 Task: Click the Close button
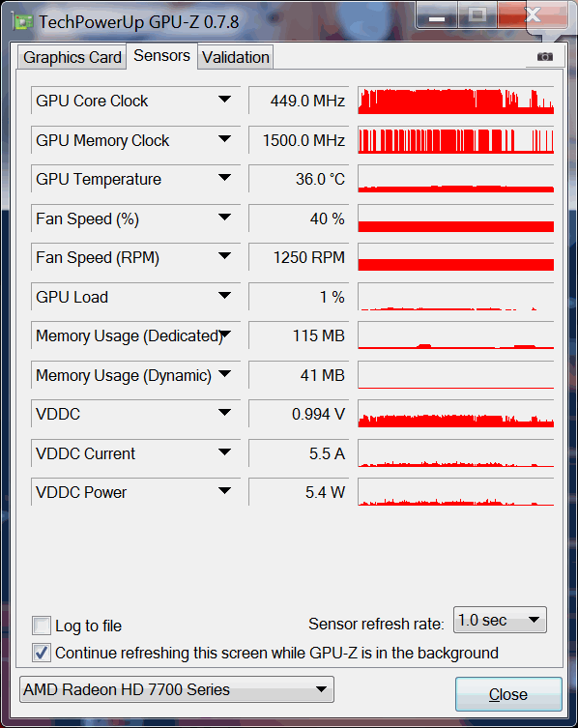click(x=508, y=694)
